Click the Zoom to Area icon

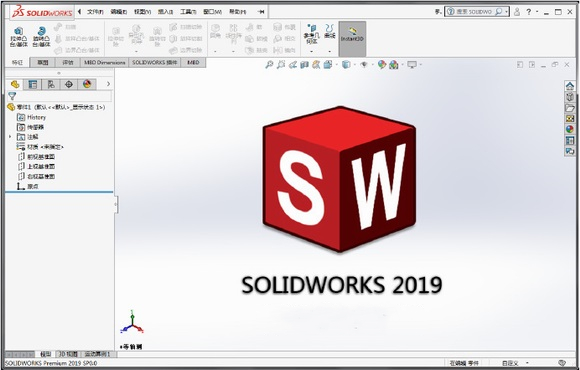(281, 65)
